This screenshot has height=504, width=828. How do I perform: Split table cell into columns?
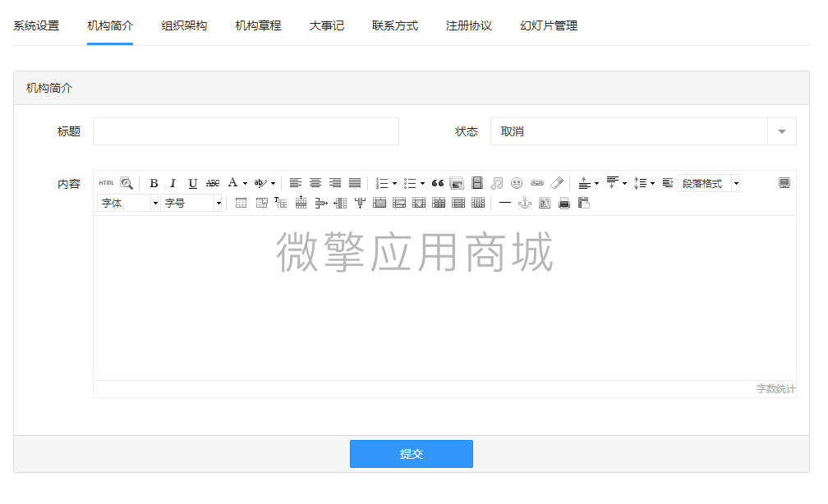(x=478, y=204)
